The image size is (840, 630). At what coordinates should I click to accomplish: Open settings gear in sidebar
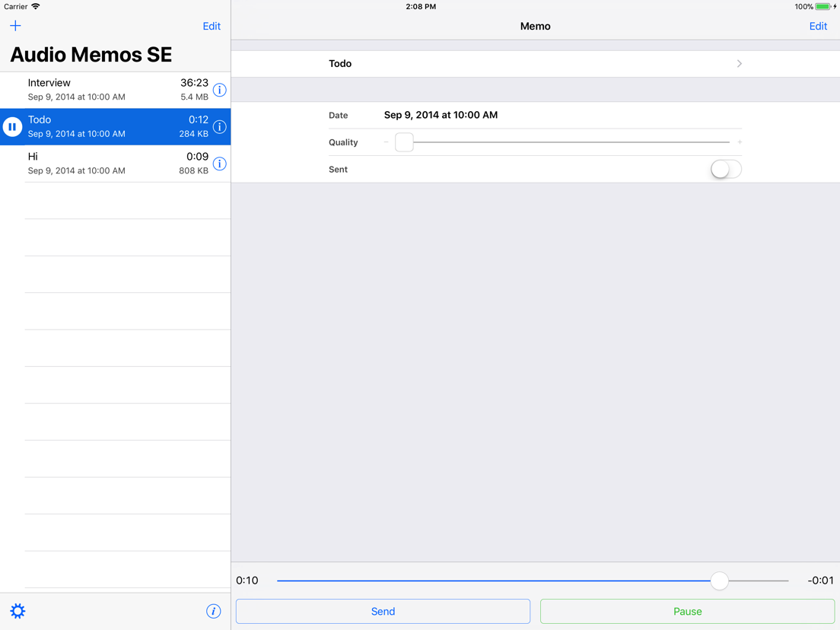17,611
